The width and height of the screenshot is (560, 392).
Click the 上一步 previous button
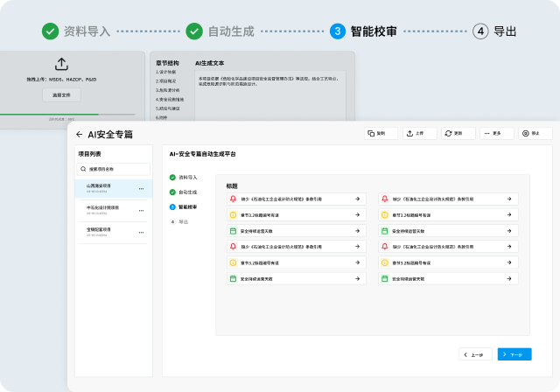click(x=475, y=354)
